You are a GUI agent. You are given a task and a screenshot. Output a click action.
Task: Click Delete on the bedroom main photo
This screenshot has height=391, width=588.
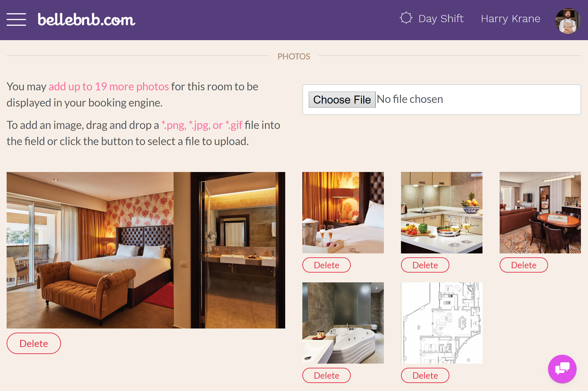[x=34, y=343]
